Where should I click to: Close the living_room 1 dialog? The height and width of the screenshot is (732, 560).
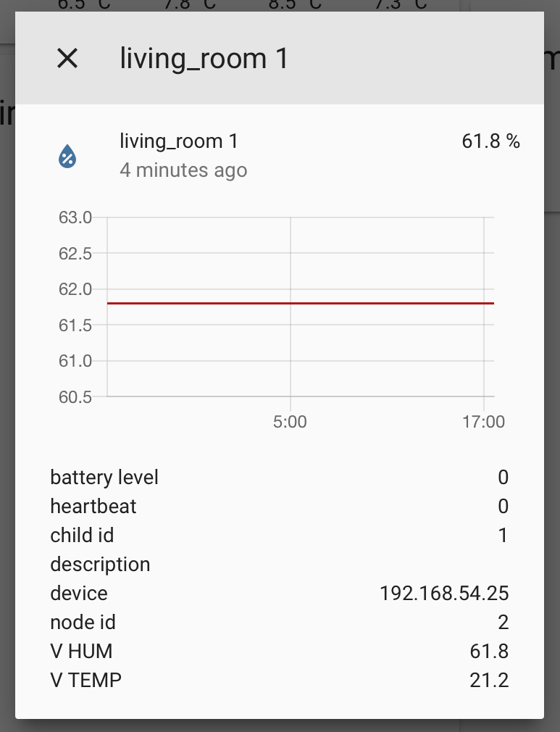[x=67, y=58]
